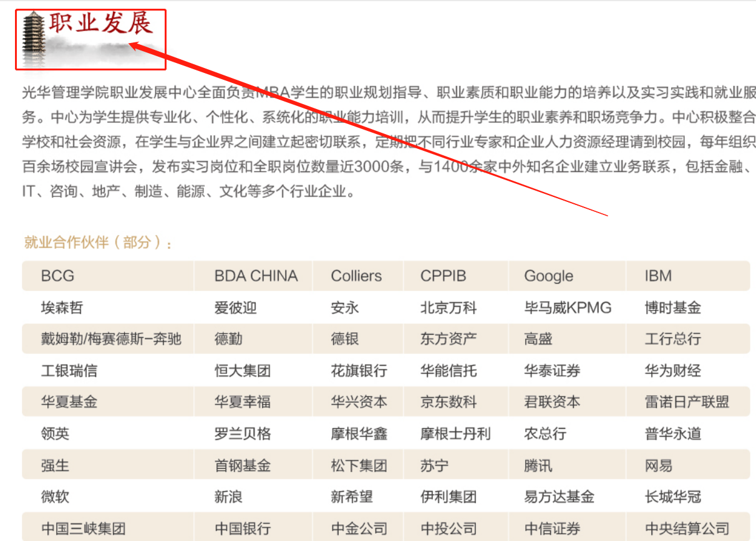The image size is (756, 541).
Task: Select the 普华永道 cell
Action: coord(673,434)
